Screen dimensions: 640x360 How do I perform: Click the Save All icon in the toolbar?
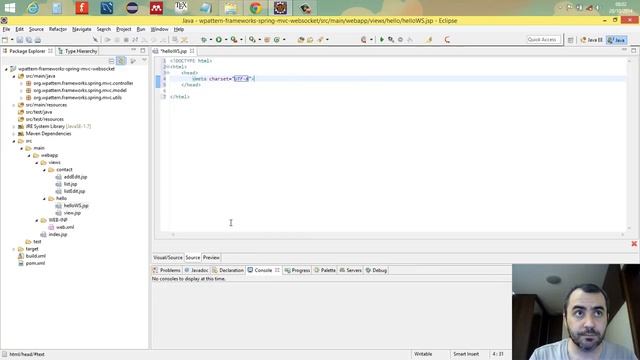click(29, 40)
